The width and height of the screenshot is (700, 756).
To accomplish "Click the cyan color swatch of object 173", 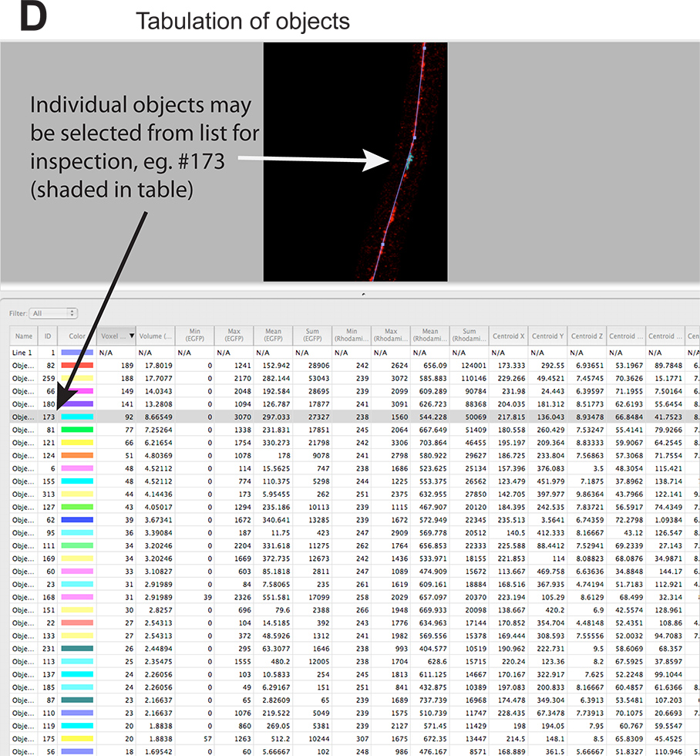I will 77,417.
